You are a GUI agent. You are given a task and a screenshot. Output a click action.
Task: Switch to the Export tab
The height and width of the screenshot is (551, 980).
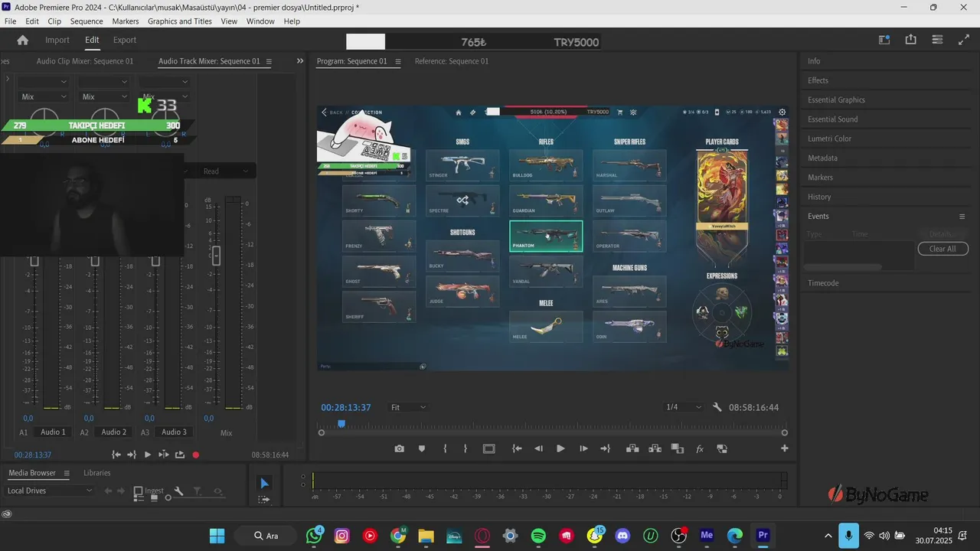click(125, 41)
